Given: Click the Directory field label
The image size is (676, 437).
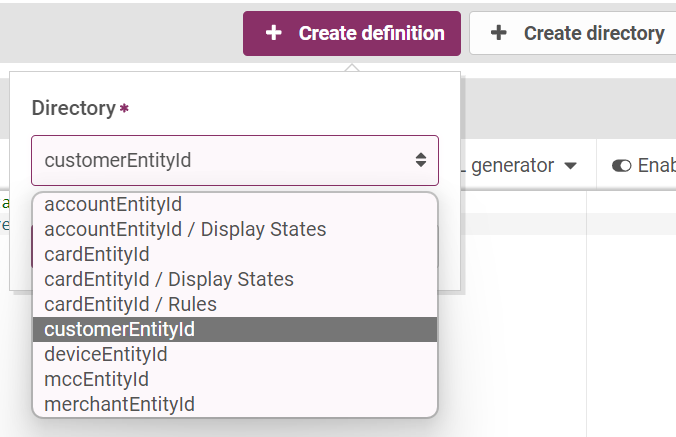Looking at the screenshot, I should point(74,108).
